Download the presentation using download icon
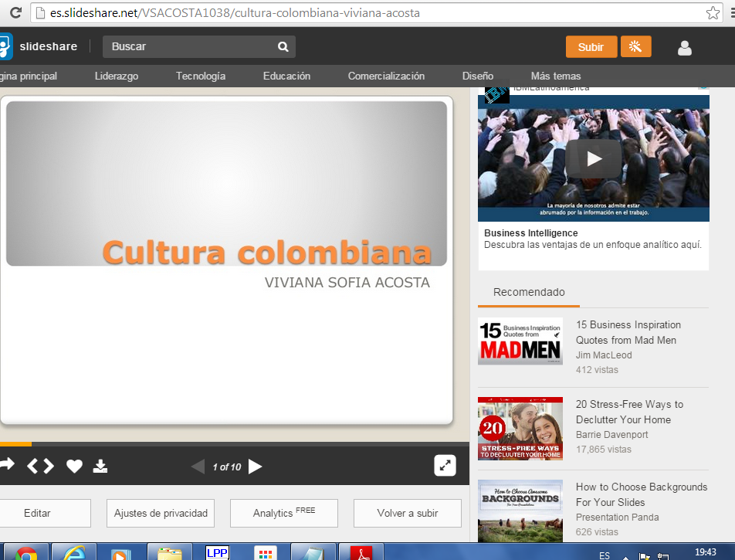The height and width of the screenshot is (560, 735). [x=100, y=466]
